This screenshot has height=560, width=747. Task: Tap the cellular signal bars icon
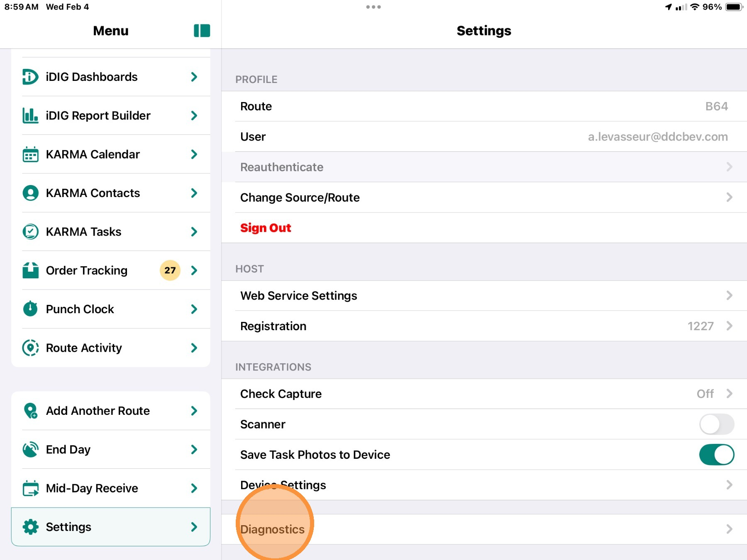[681, 7]
